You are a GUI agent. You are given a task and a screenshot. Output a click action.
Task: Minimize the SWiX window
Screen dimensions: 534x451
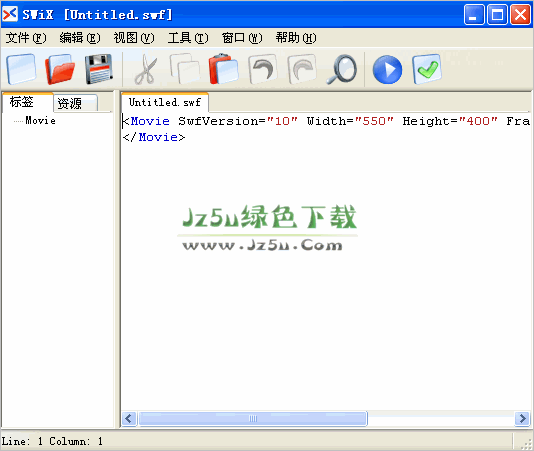[474, 15]
